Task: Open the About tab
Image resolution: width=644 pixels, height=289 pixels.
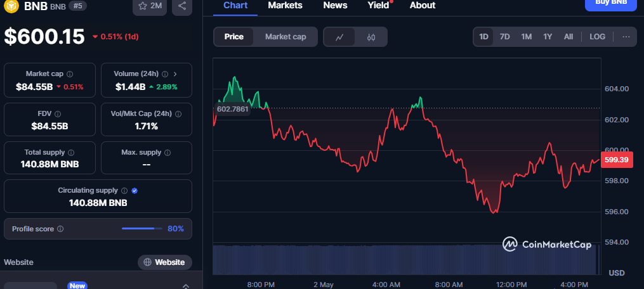Action: click(x=423, y=5)
